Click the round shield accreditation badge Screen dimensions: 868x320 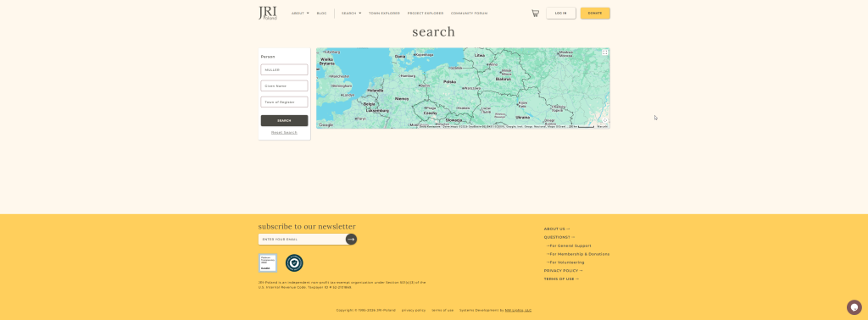[x=294, y=263]
